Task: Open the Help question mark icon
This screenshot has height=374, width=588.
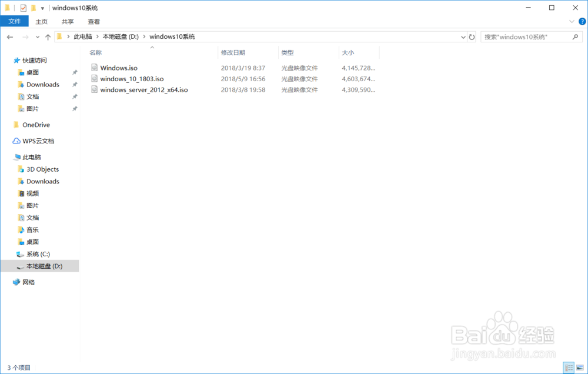Action: [582, 21]
